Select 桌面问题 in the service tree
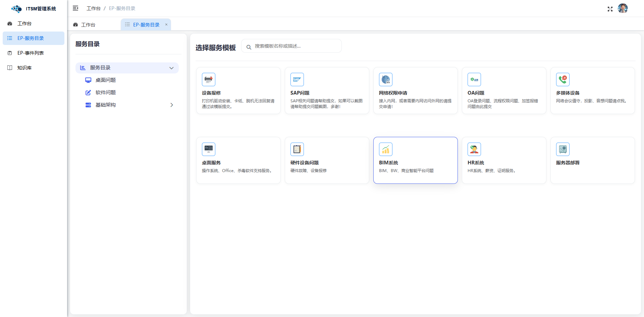 pyautogui.click(x=105, y=80)
